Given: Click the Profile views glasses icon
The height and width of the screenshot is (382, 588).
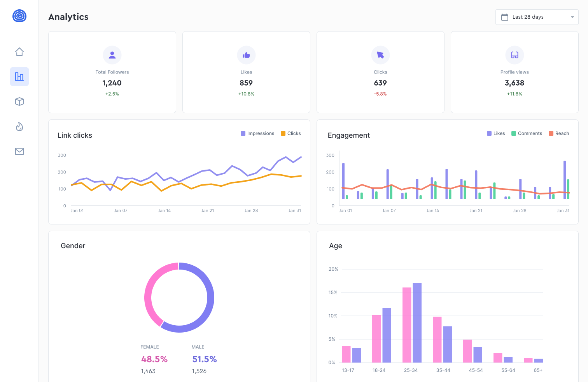Looking at the screenshot, I should coord(514,55).
